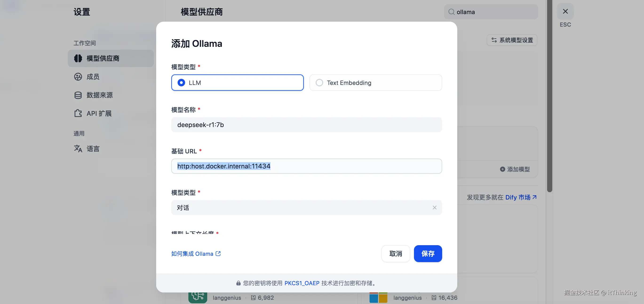Click the plus icon beside 添加模型
The height and width of the screenshot is (304, 644).
pyautogui.click(x=502, y=169)
